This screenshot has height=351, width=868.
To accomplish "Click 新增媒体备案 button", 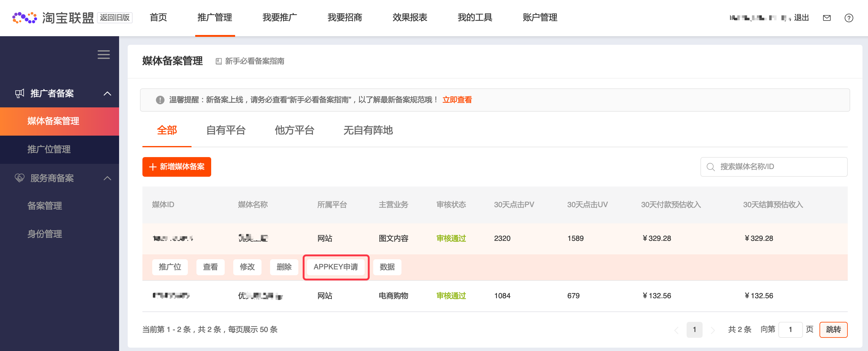I will pos(176,167).
